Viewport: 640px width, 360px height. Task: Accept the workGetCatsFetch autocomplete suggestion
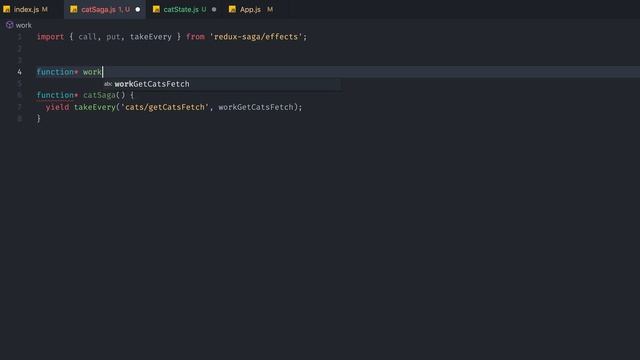222,84
